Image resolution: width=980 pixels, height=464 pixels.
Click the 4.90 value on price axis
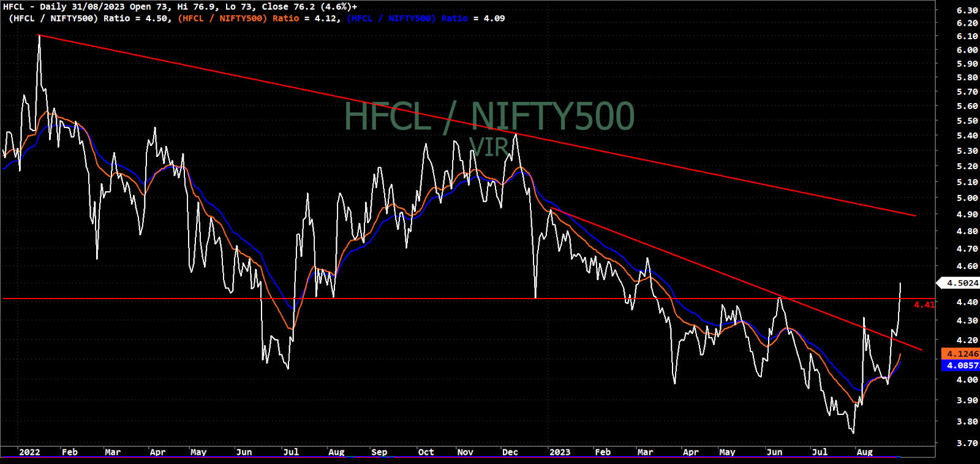(967, 215)
